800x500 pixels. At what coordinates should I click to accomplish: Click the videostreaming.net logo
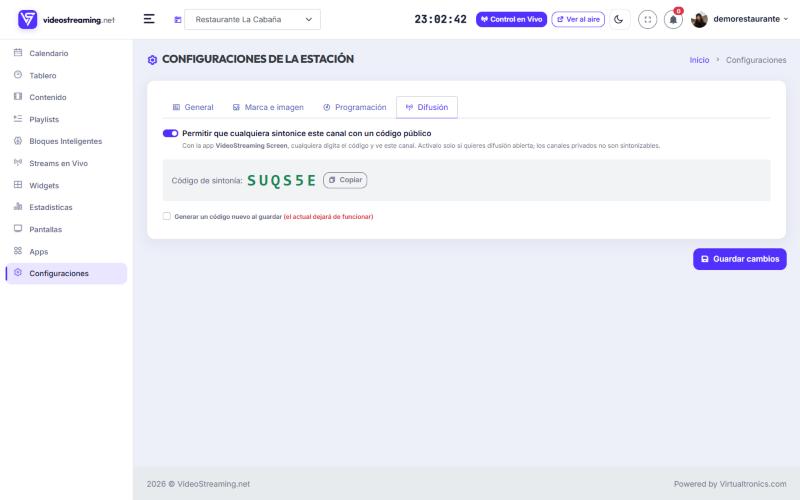tap(66, 19)
